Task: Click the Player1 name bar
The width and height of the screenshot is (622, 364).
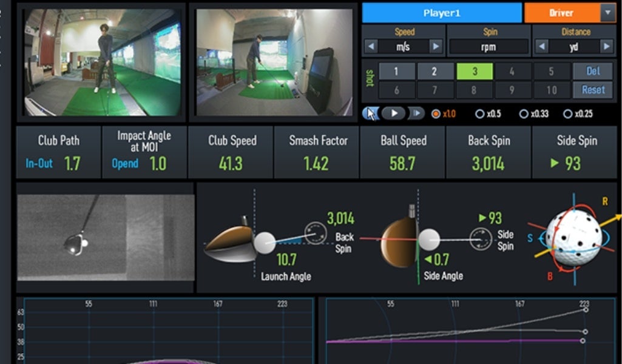Action: tap(442, 13)
